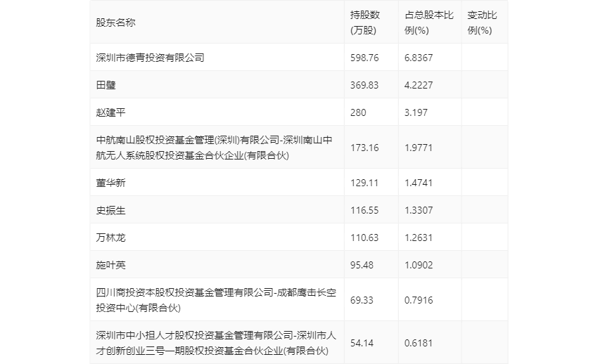
Task: Select shareholder 万林龙
Action: tap(110, 238)
